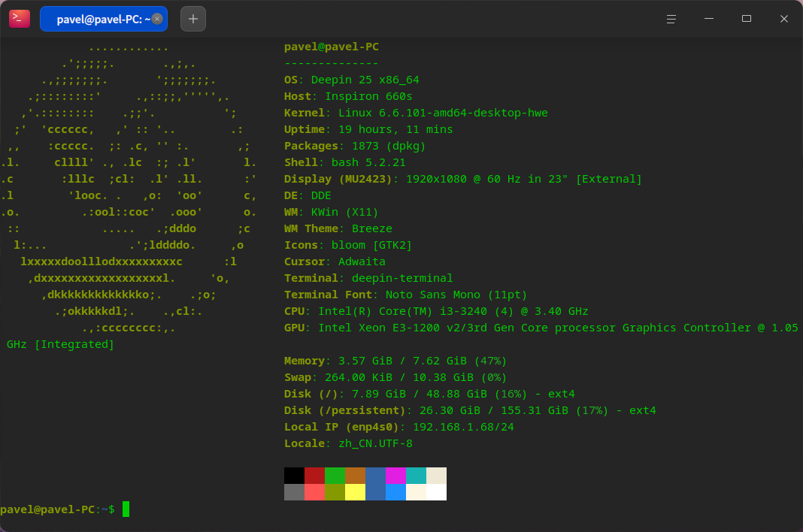Click the "Terminal Font: Noto Sans Mono" line
This screenshot has height=532, width=803.
coord(405,295)
